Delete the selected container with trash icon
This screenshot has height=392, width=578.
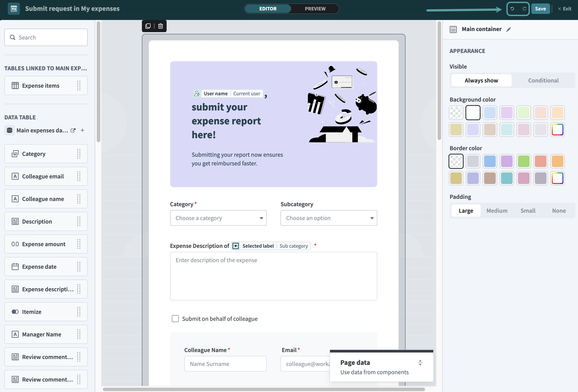click(x=160, y=26)
